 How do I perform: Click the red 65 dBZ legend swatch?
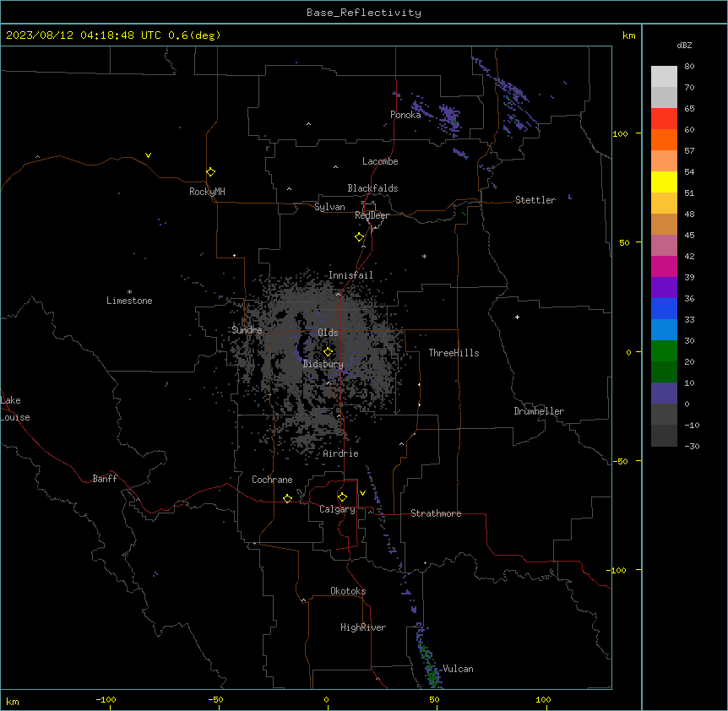click(x=664, y=119)
